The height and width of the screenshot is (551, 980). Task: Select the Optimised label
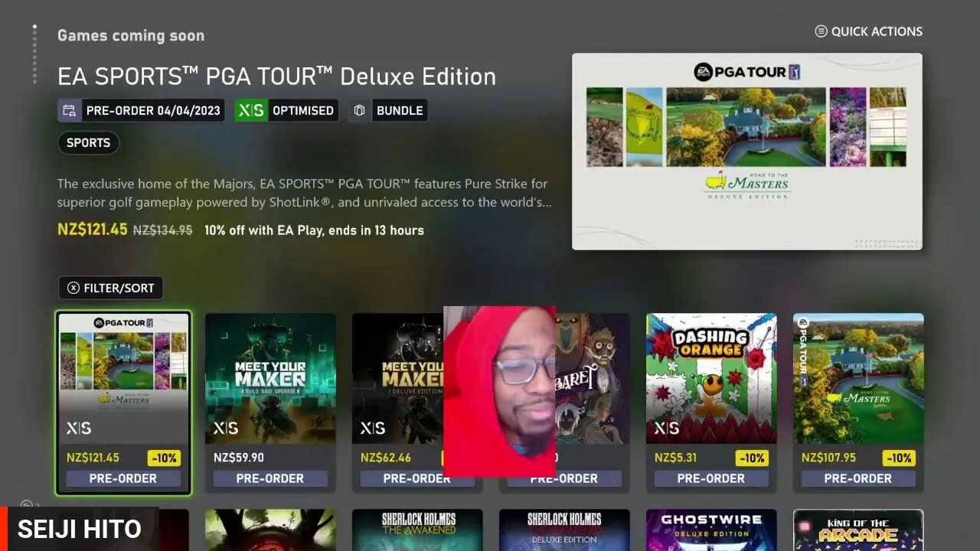[303, 110]
